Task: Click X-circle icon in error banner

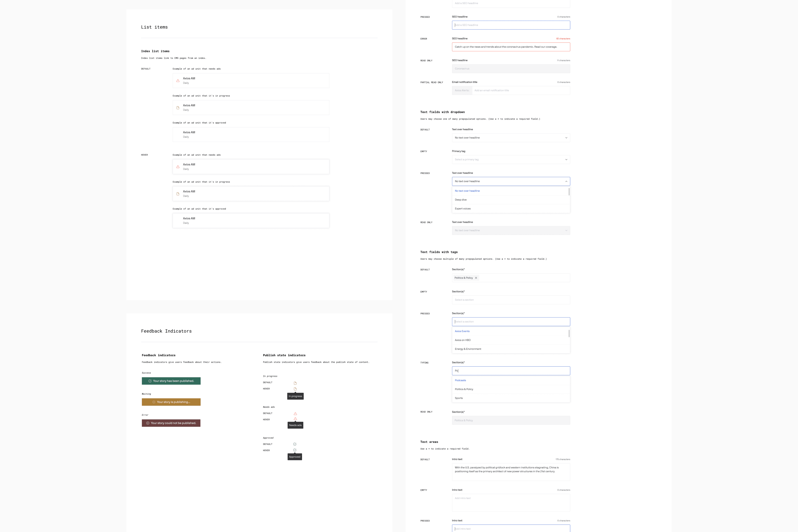Action: click(x=148, y=423)
